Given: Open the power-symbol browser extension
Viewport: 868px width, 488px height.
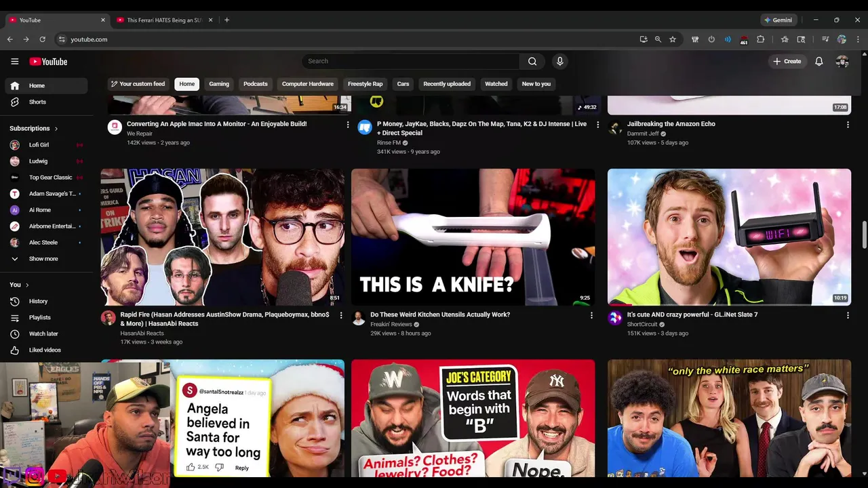Looking at the screenshot, I should click(x=711, y=39).
